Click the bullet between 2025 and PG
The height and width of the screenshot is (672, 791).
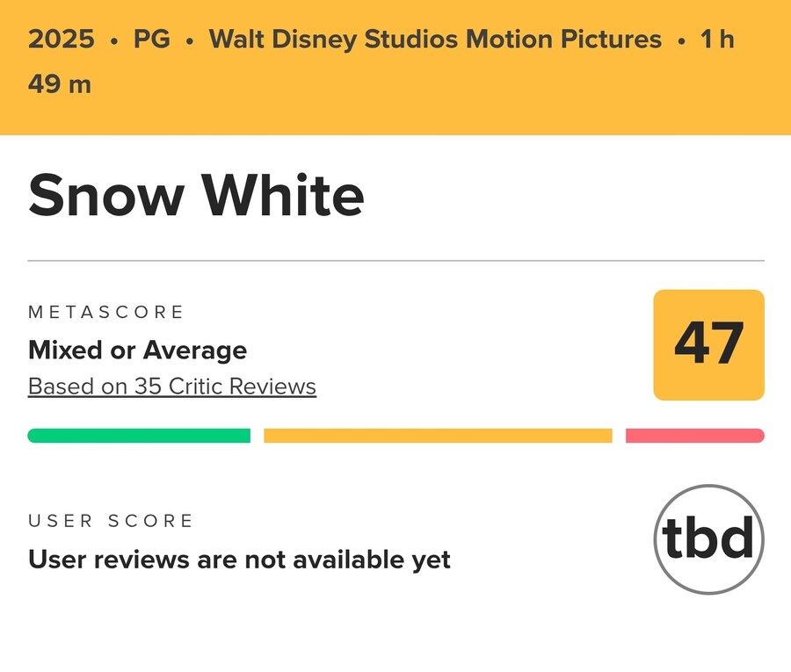tap(114, 41)
